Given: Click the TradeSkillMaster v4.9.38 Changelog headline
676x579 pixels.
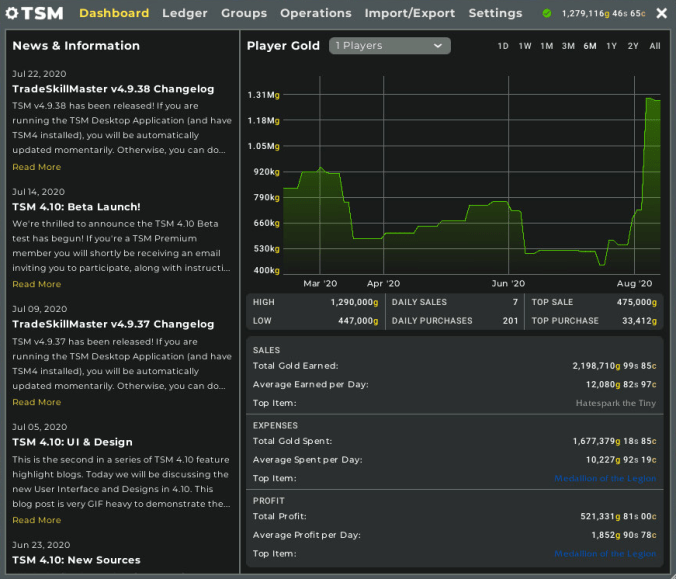Looking at the screenshot, I should tap(113, 89).
